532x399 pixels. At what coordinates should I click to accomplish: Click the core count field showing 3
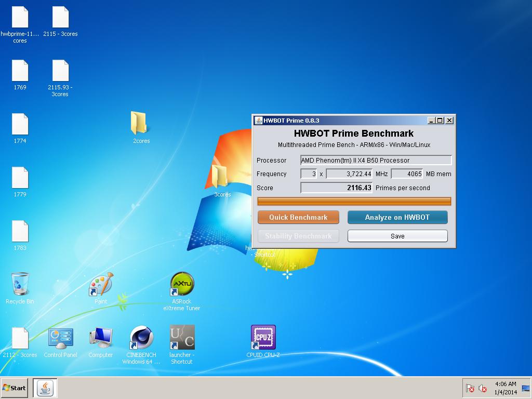[309, 174]
